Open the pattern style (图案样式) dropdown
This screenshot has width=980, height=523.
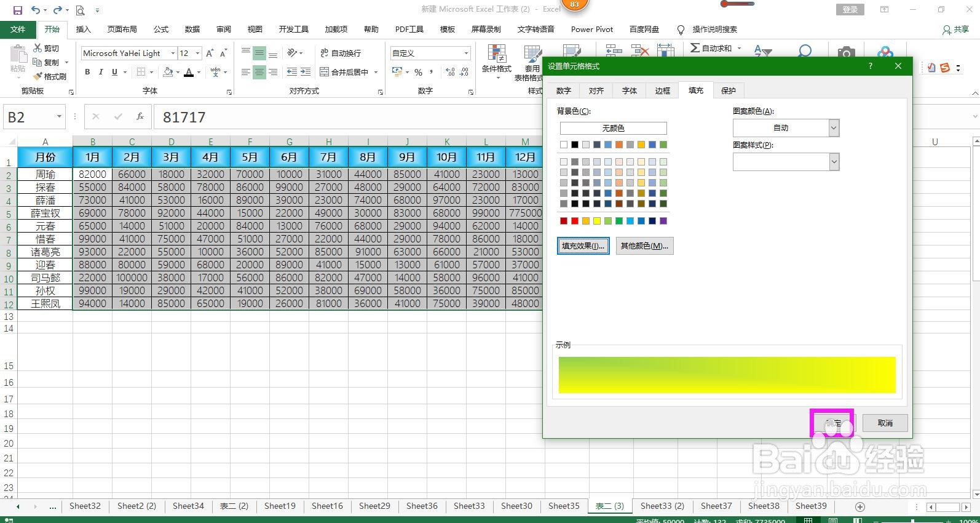834,162
